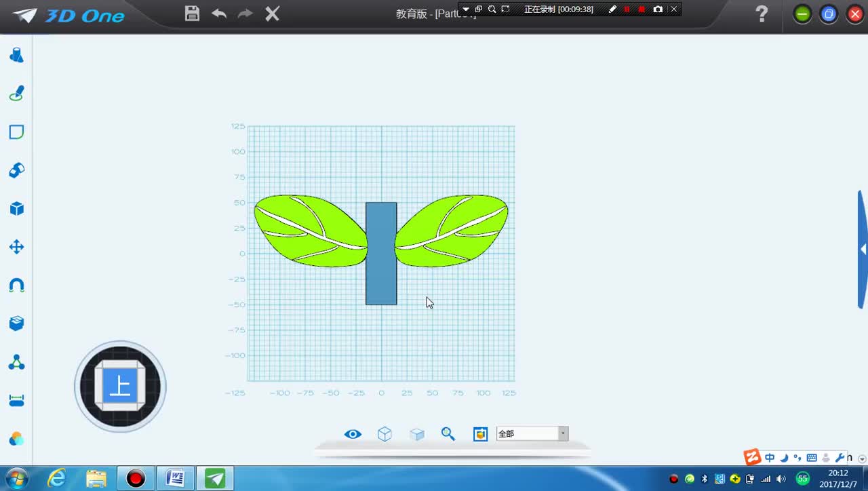Screen dimensions: 868x491
Task: Open File Explorer from taskbar
Action: (96, 479)
